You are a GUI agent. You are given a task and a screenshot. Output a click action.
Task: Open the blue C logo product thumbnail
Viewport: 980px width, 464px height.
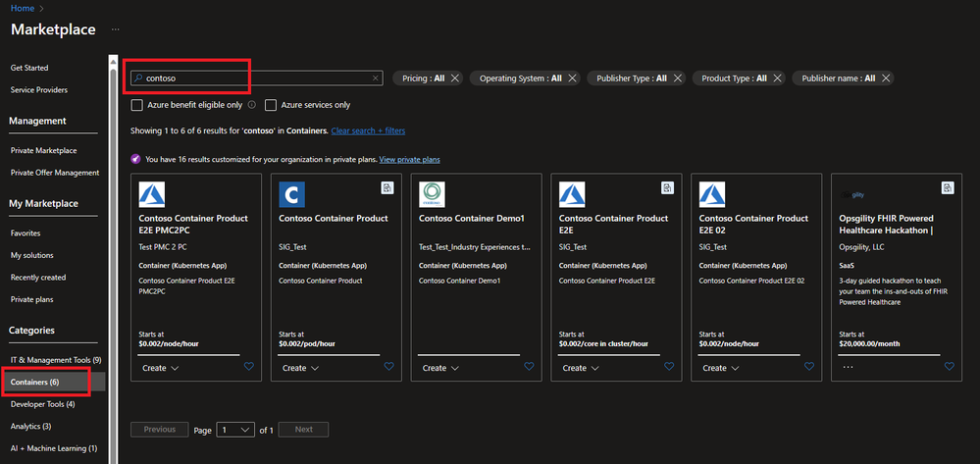click(292, 194)
